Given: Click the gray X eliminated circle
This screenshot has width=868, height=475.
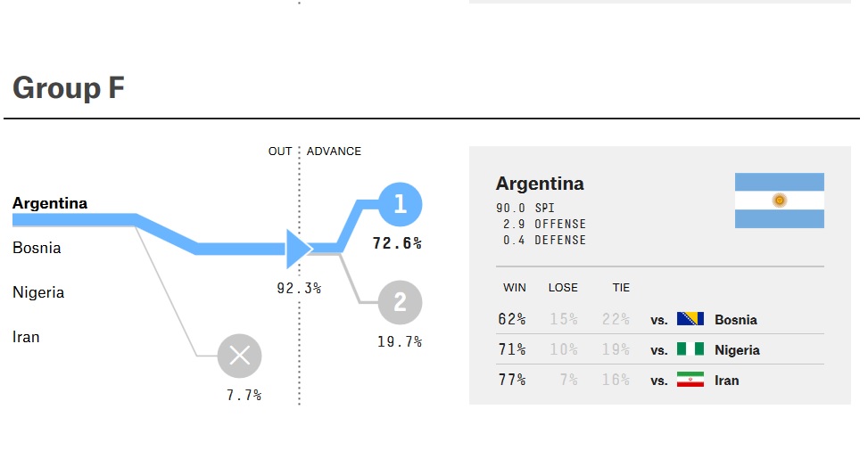Looking at the screenshot, I should click(x=239, y=356).
